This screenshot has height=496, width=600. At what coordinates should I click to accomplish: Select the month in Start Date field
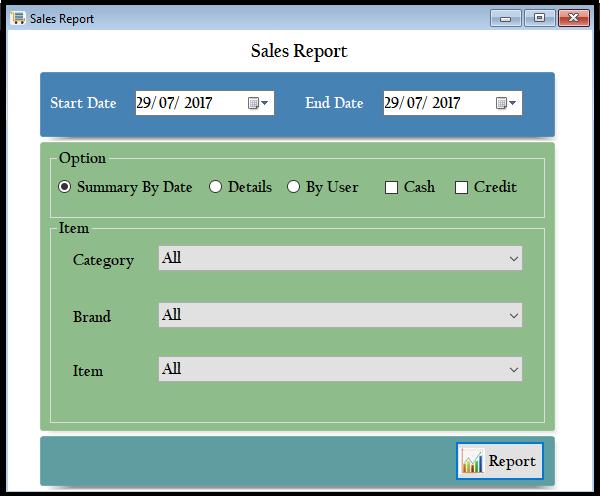[x=170, y=103]
